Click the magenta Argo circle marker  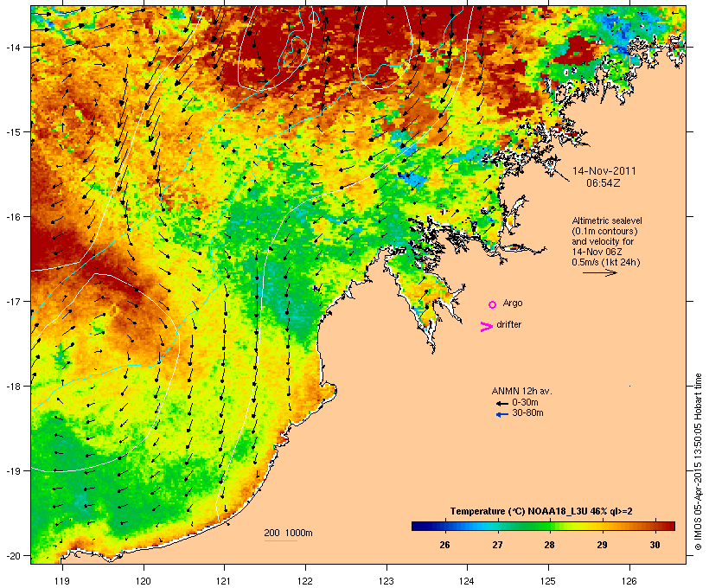point(493,305)
